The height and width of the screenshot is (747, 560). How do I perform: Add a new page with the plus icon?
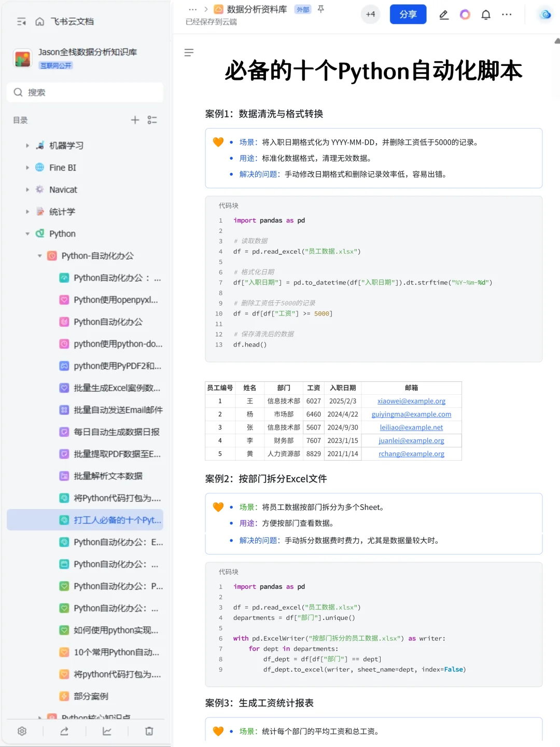pyautogui.click(x=135, y=120)
